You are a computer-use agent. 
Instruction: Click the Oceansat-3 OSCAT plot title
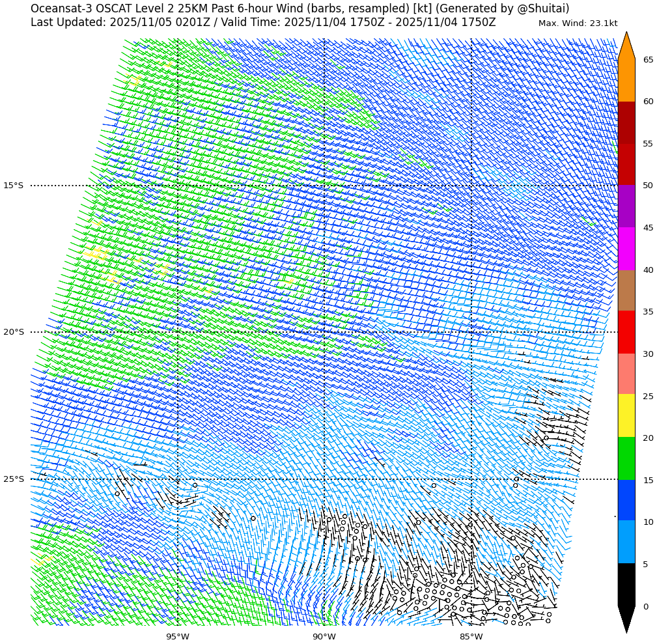pyautogui.click(x=300, y=8)
